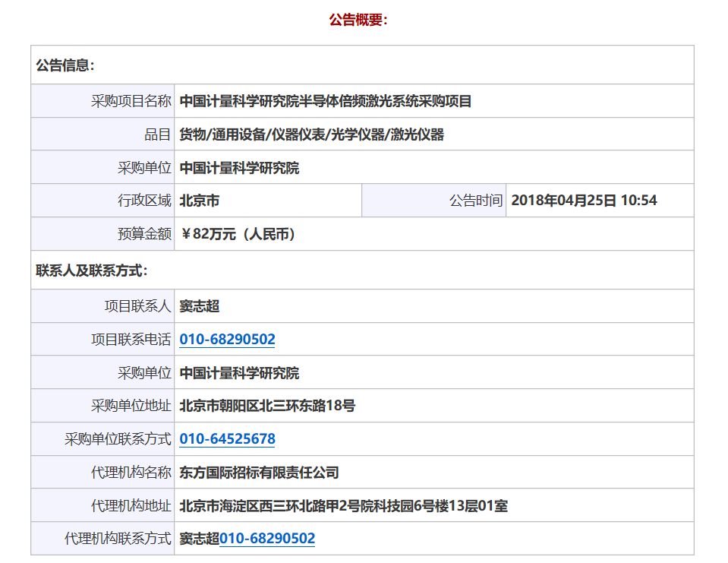Select agency address 北京市海淀区西三环北路甲2号院科技园6号楼13层01室
Viewport: 728px width, 563px height.
click(344, 506)
